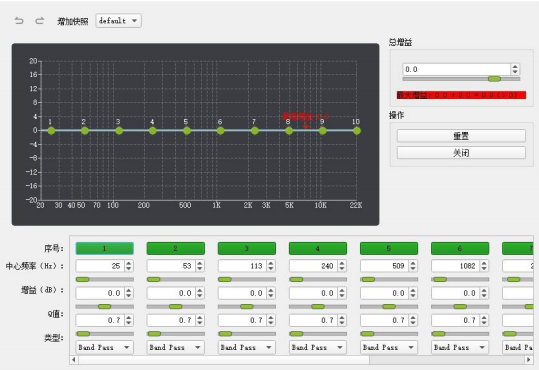Select EQ point 6 on graph

click(220, 131)
